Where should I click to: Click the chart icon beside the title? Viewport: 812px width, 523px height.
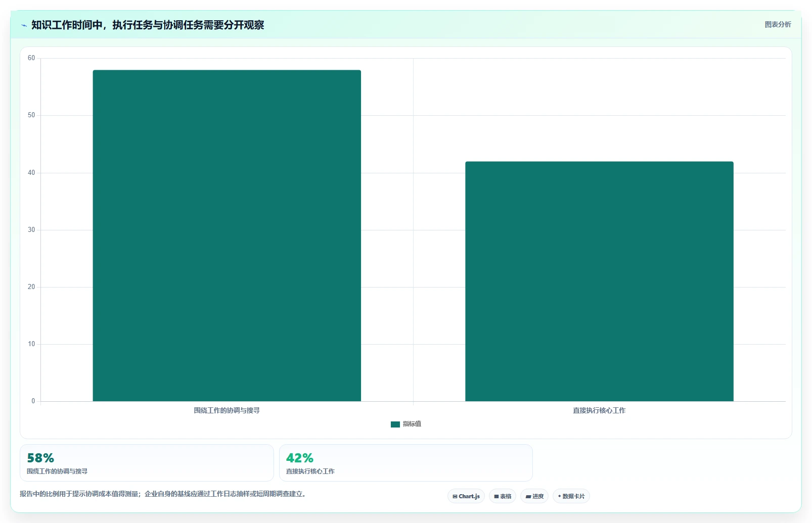24,25
